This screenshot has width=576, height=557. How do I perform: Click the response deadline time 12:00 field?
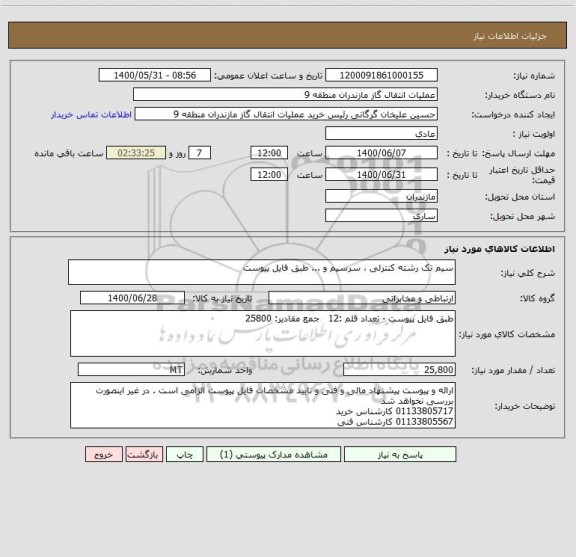click(269, 153)
